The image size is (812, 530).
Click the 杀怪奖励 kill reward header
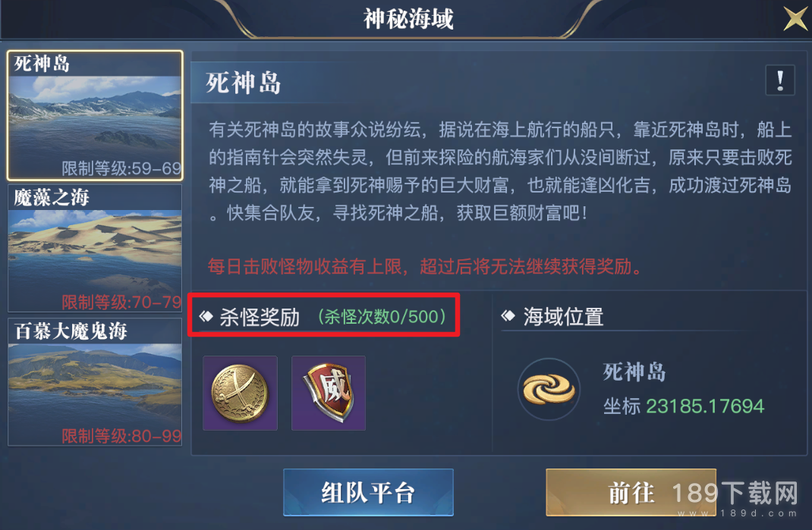click(260, 317)
